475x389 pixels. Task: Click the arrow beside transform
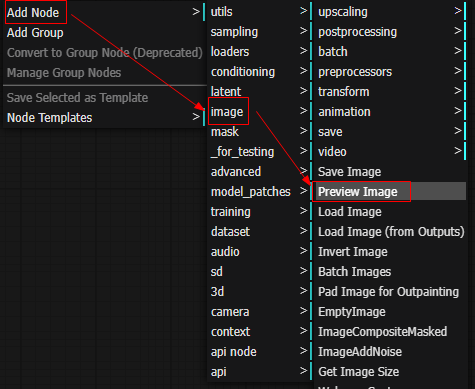[x=458, y=91]
